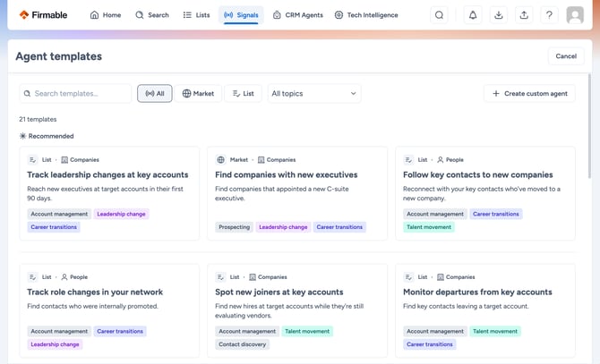This screenshot has width=600, height=364.
Task: Click the Account management tag on the Spot new joiners card
Action: pyautogui.click(x=247, y=331)
